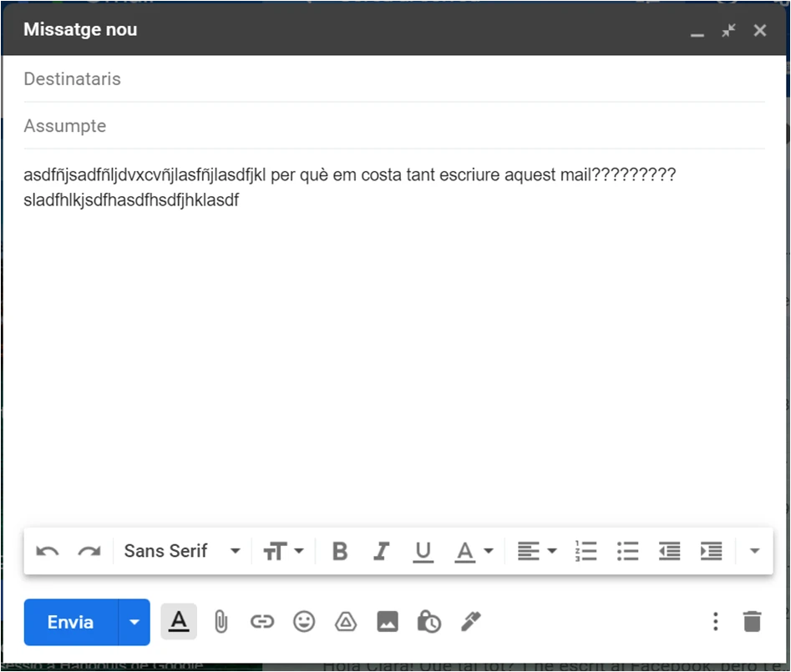Image resolution: width=791 pixels, height=672 pixels.
Task: Exit full-screen compose mode
Action: 728,30
